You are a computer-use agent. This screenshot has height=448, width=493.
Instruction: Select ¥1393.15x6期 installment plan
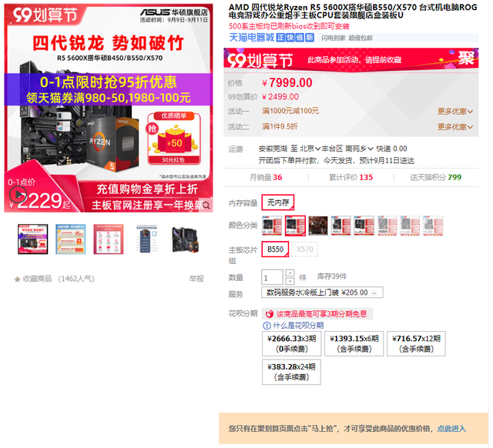click(354, 343)
